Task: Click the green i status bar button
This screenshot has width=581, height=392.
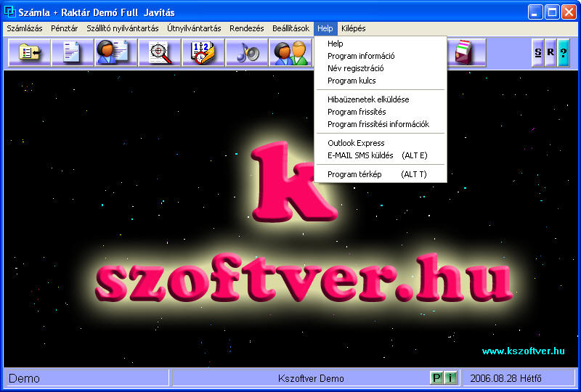Action: [450, 378]
